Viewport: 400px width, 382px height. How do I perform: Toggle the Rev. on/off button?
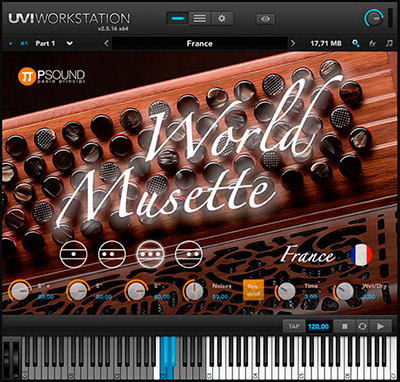tap(253, 290)
